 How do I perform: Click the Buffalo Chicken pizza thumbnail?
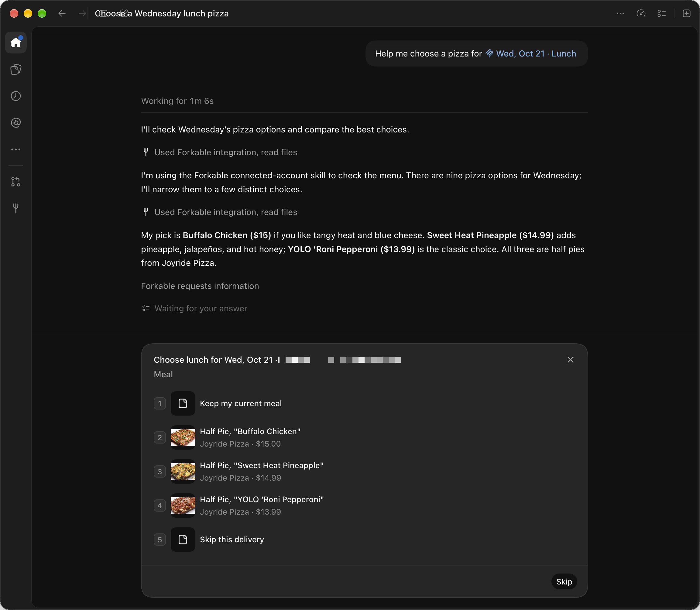pos(183,437)
